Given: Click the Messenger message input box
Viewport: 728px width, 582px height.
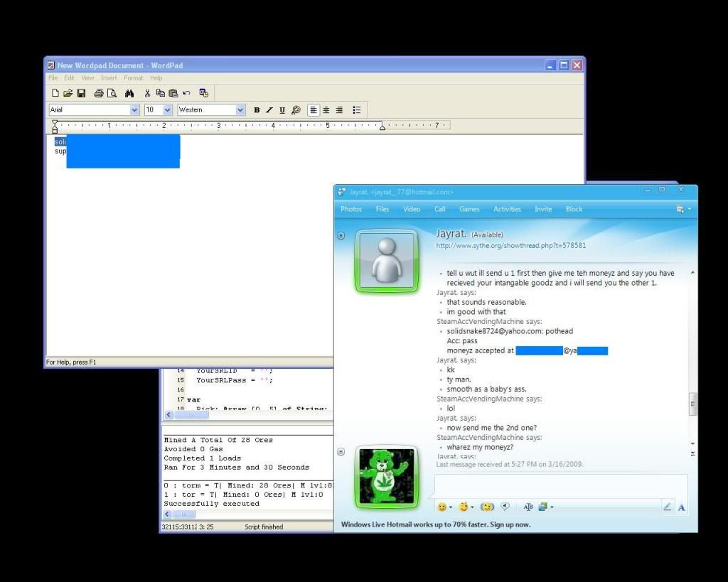Looking at the screenshot, I should click(x=560, y=486).
